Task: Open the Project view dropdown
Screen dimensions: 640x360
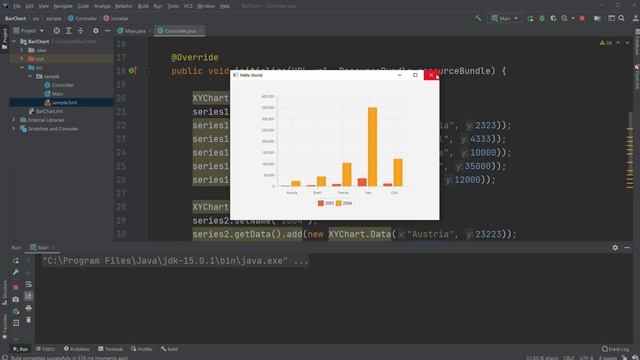Action: click(x=29, y=31)
